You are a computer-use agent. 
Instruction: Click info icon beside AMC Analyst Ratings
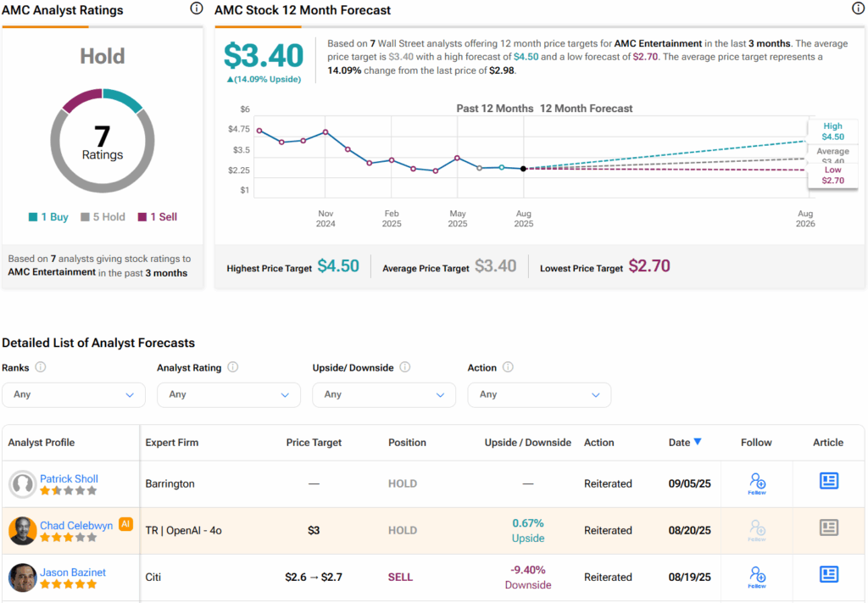click(197, 9)
